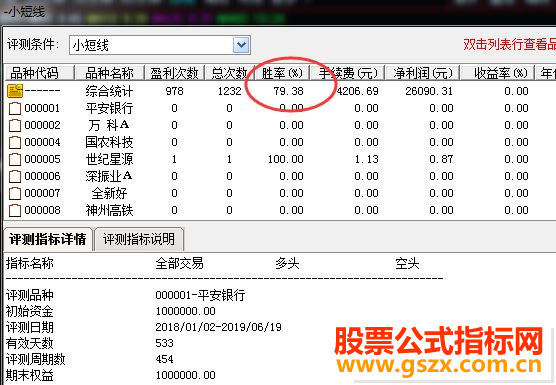This screenshot has height=385, width=556.
Task: Select the 国农科技 row name
Action: pyautogui.click(x=109, y=142)
